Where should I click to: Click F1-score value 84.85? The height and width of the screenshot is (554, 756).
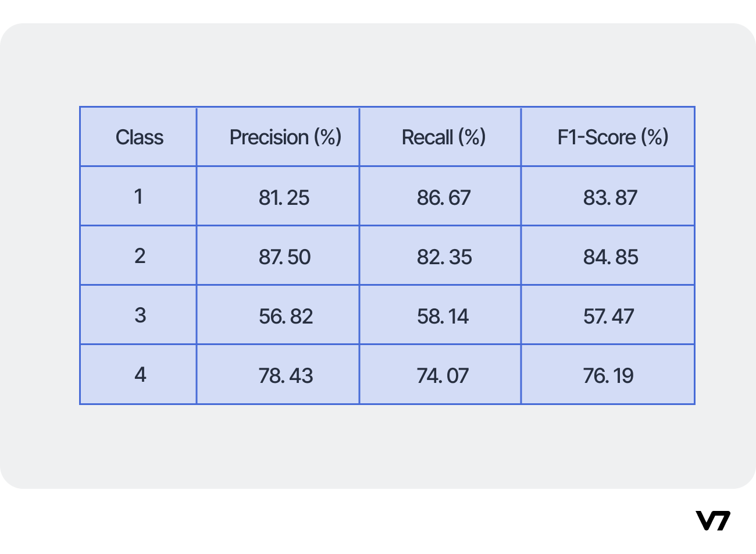coord(611,257)
